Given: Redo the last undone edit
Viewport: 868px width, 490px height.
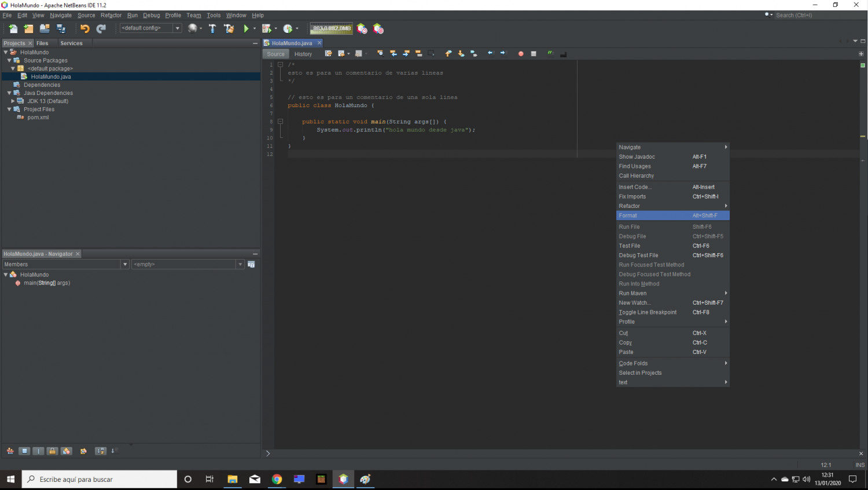Looking at the screenshot, I should [101, 28].
